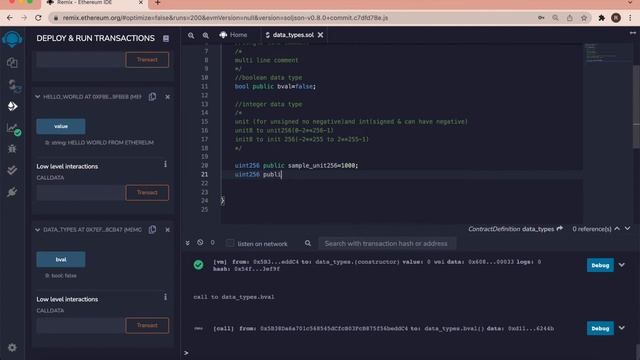
Task: Focus the DATA_TYPES calldata input field
Action: coord(80,325)
